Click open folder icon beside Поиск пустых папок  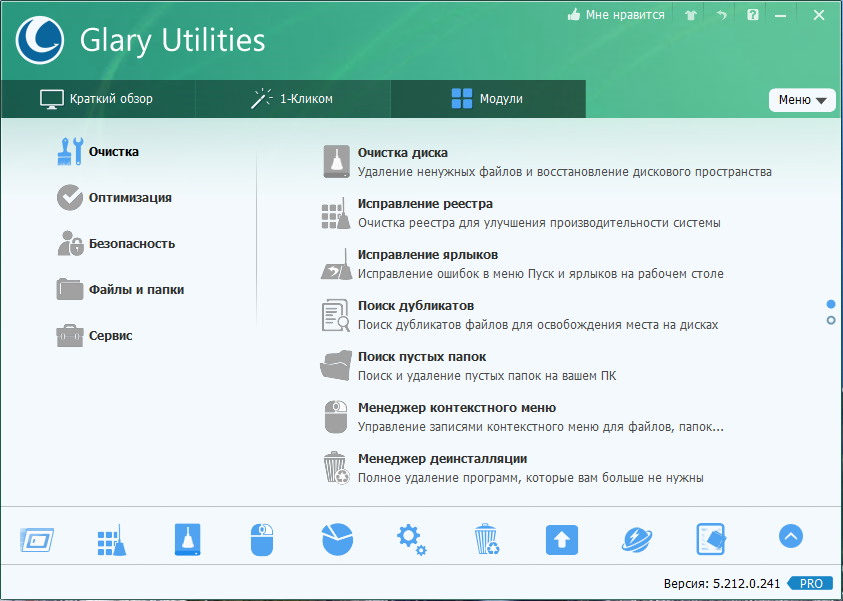336,366
